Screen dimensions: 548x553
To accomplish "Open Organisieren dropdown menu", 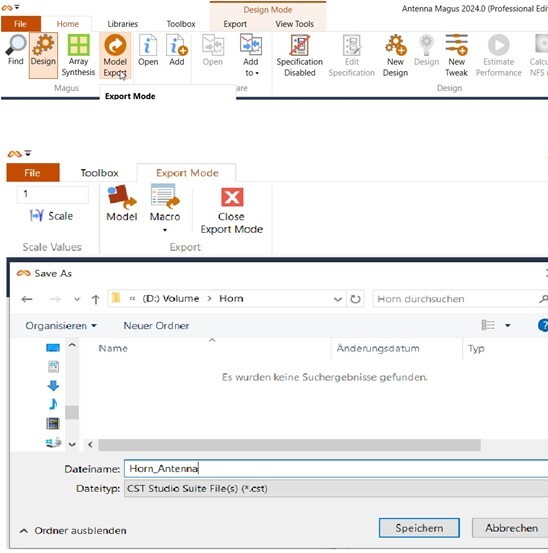I will 61,326.
